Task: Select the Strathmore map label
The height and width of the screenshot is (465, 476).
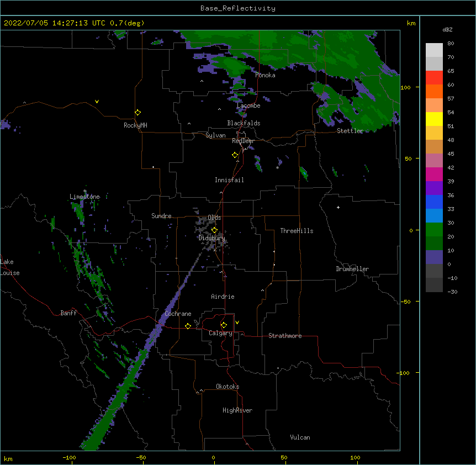Action: (285, 336)
